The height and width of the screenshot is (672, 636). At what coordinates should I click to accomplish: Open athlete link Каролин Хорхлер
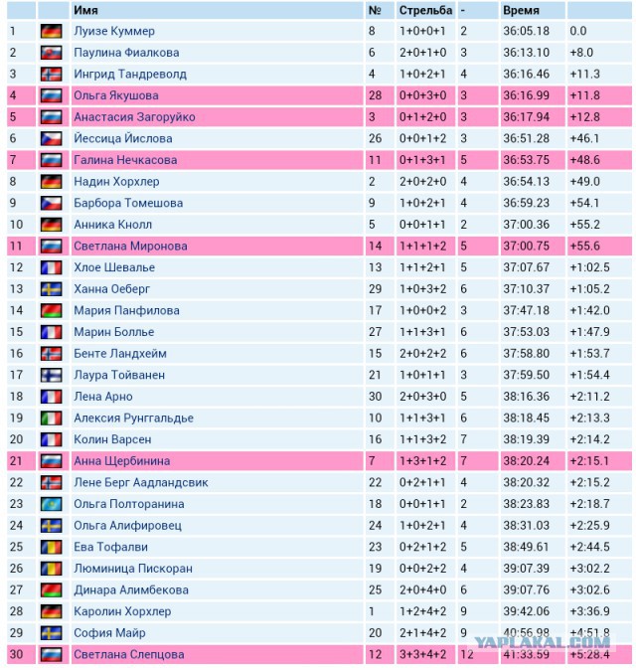click(x=122, y=611)
